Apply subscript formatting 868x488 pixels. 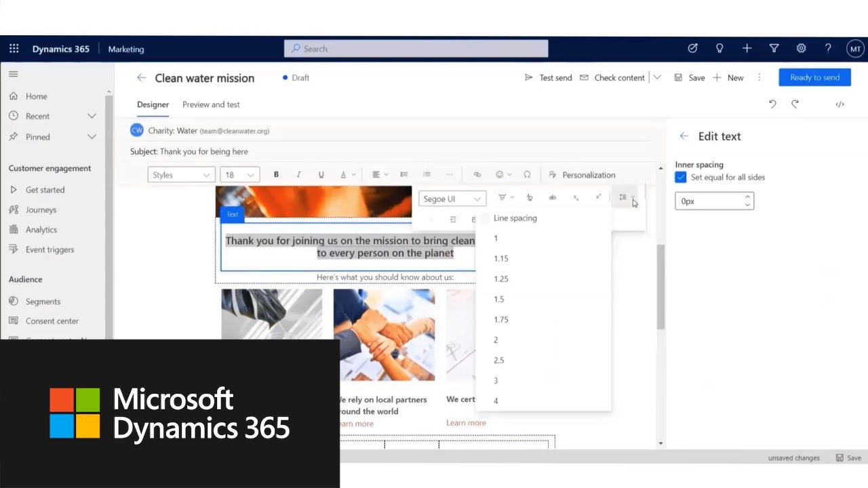(576, 198)
